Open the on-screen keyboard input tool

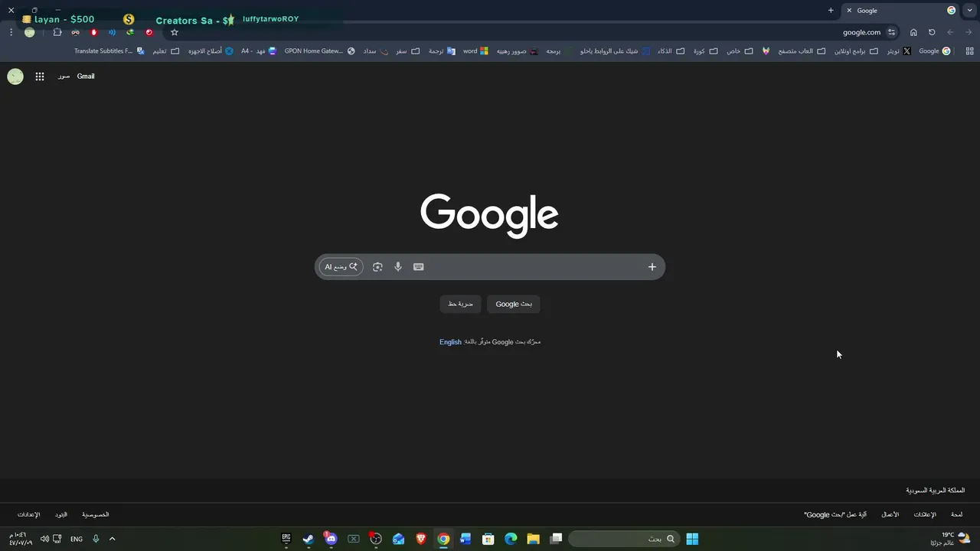(x=419, y=267)
